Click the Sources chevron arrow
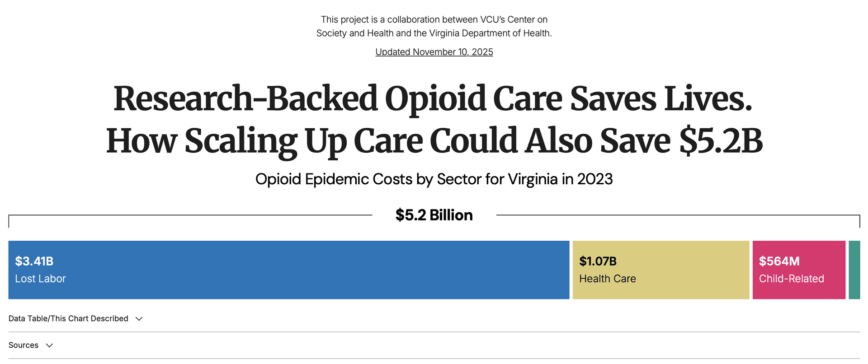 pyautogui.click(x=50, y=345)
